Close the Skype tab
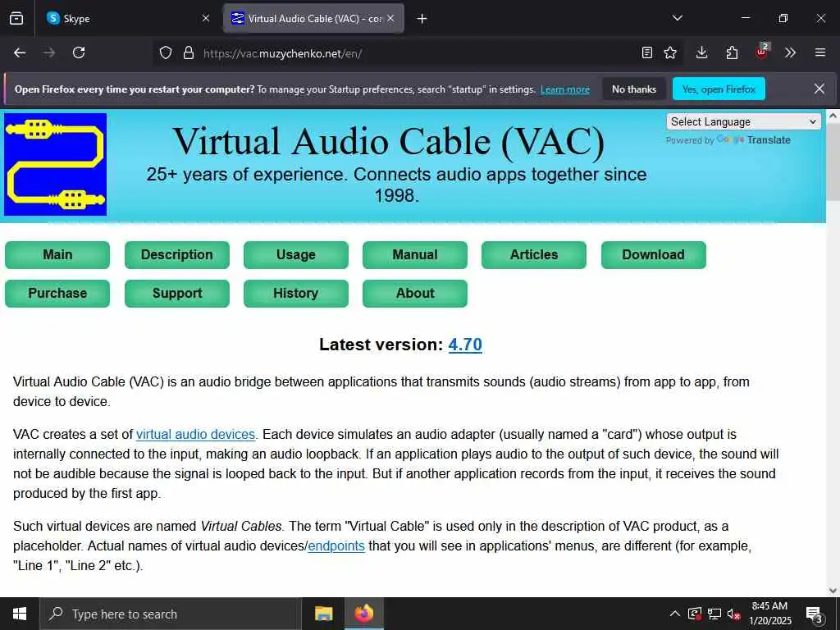 (x=206, y=19)
